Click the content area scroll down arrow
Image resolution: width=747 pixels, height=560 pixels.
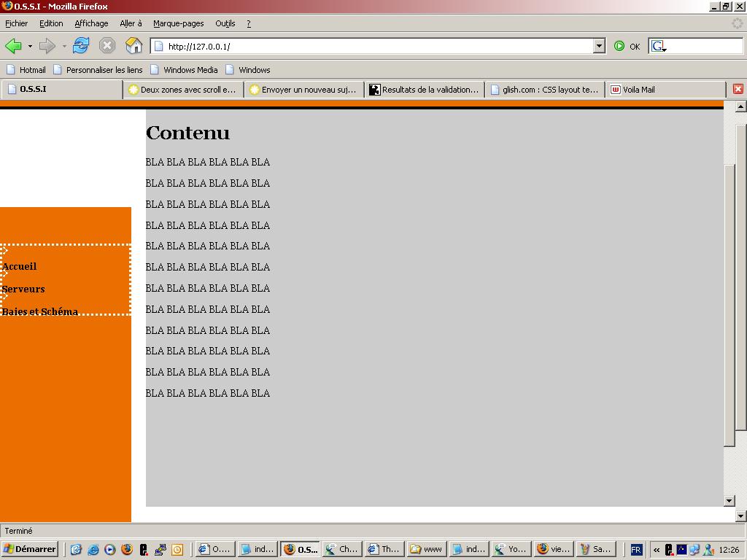click(729, 500)
